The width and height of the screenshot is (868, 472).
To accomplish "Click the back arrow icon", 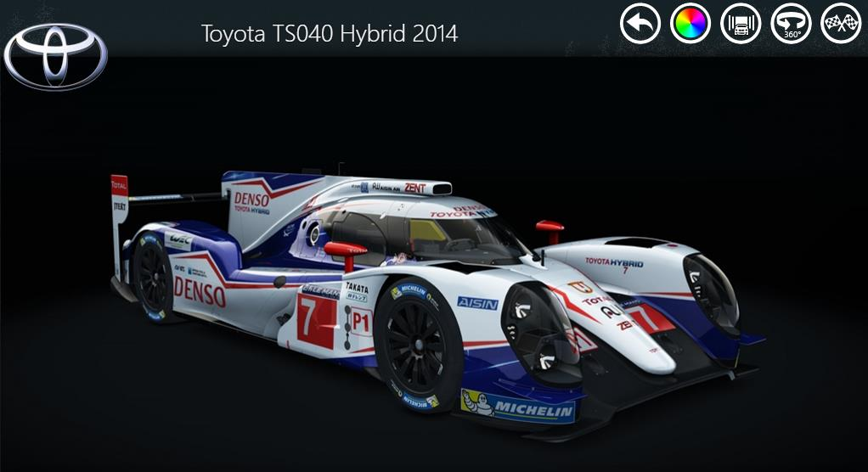I will [640, 23].
